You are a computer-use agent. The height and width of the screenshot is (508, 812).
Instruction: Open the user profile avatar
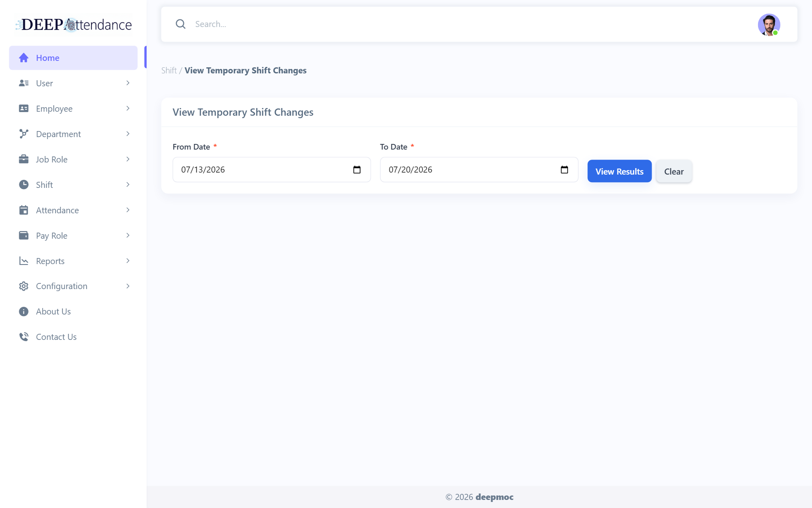[x=769, y=25]
